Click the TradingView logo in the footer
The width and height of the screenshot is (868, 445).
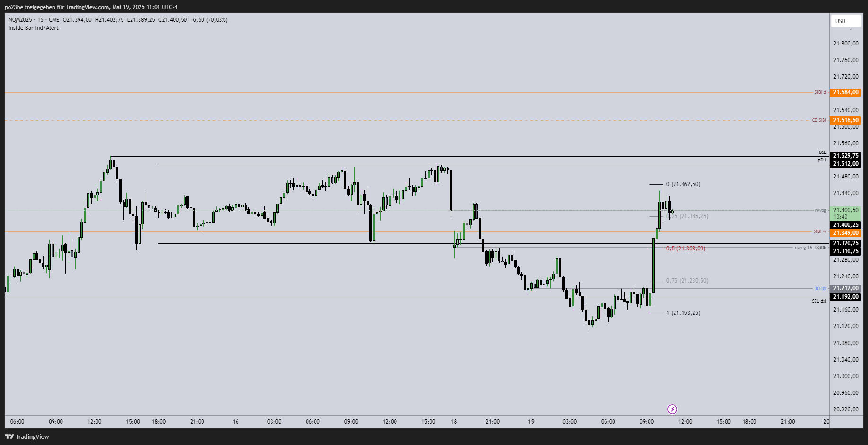coord(27,436)
